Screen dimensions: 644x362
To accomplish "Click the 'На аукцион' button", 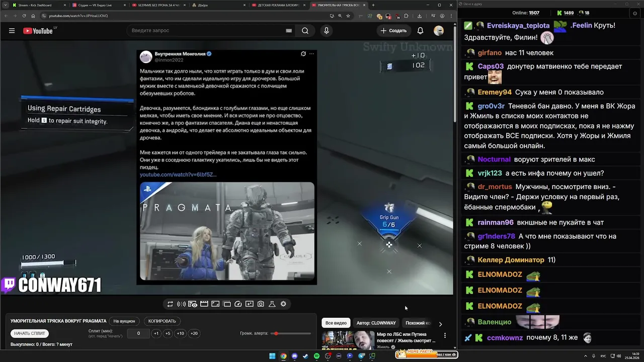I will tap(124, 321).
